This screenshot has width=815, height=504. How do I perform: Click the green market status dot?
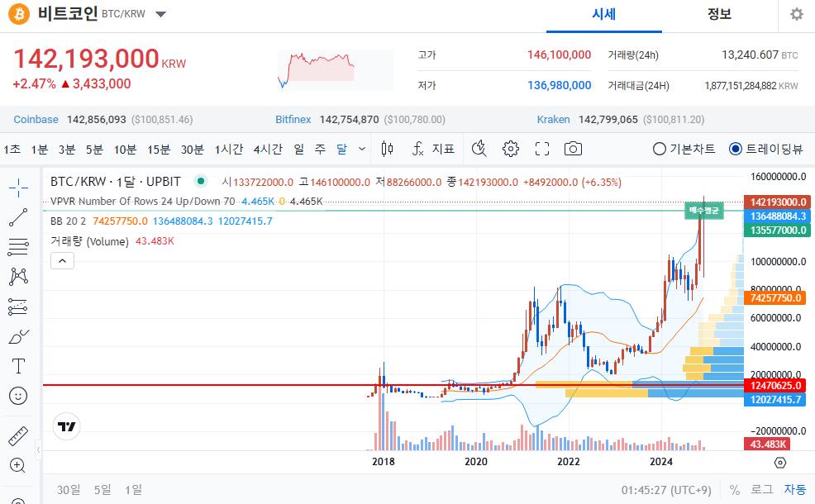point(200,181)
